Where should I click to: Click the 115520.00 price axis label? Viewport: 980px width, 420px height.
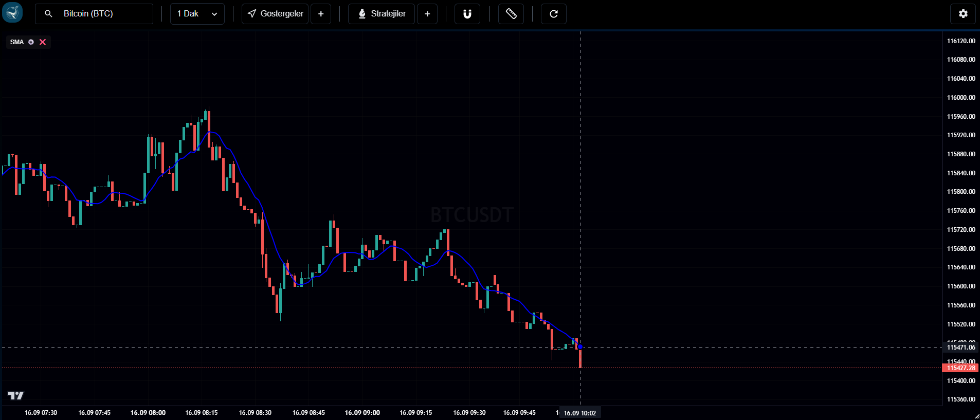pos(961,324)
